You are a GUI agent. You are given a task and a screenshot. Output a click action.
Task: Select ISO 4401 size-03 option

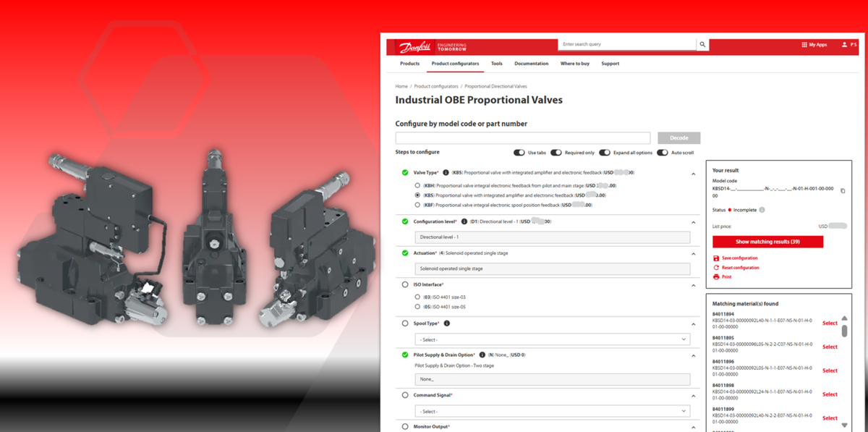(x=417, y=297)
